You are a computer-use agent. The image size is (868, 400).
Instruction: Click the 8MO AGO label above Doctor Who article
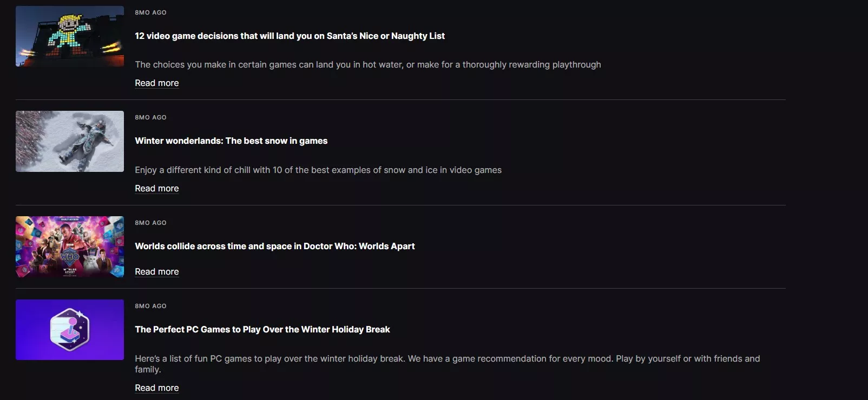(150, 223)
